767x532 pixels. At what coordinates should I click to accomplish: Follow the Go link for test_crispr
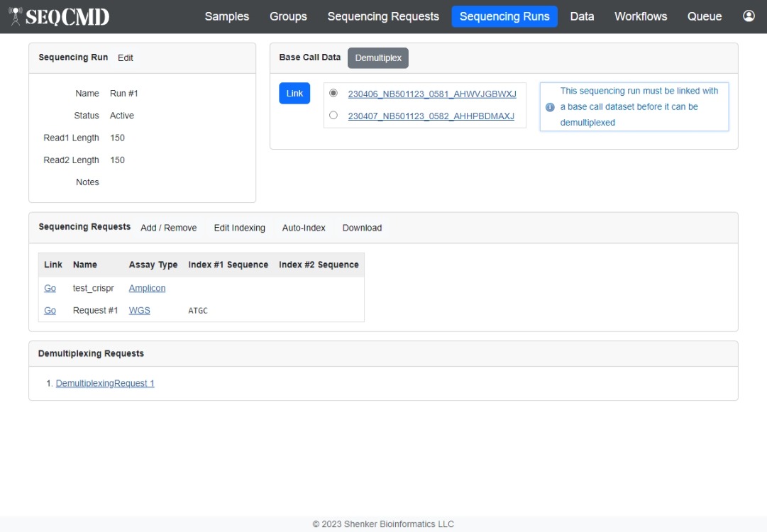point(50,288)
